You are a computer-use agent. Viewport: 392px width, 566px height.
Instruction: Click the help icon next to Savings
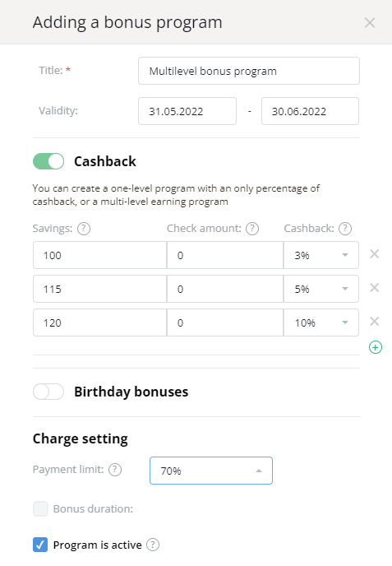pyautogui.click(x=84, y=229)
